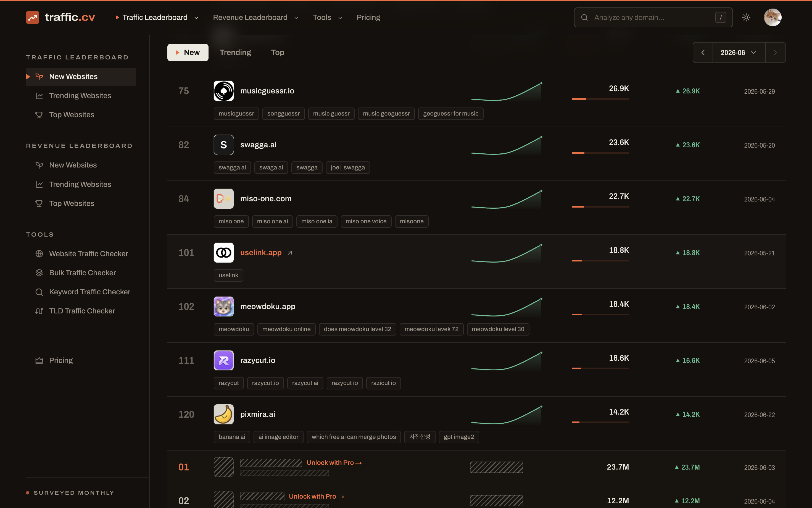Screen dimensions: 812x508
Task: Click the 'razycut ai' keyword tag
Action: pyautogui.click(x=305, y=383)
